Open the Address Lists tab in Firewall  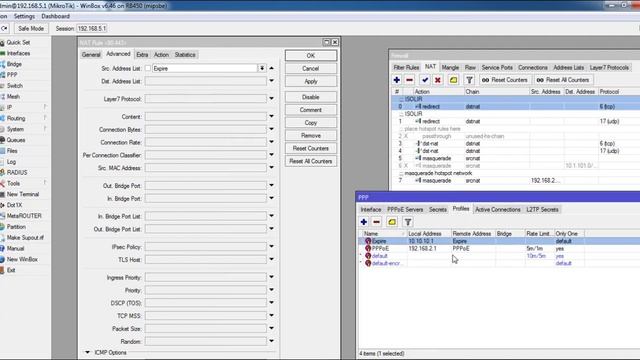click(569, 67)
